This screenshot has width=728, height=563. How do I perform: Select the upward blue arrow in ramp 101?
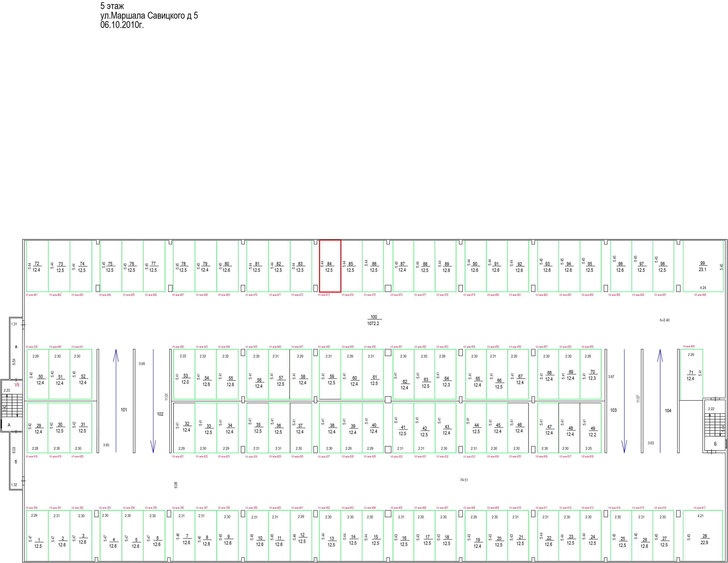point(116,401)
